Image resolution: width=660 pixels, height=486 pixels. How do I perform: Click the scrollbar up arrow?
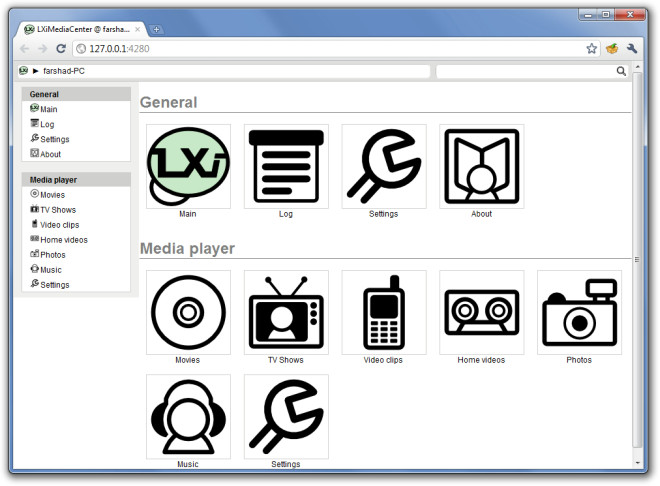[x=637, y=67]
